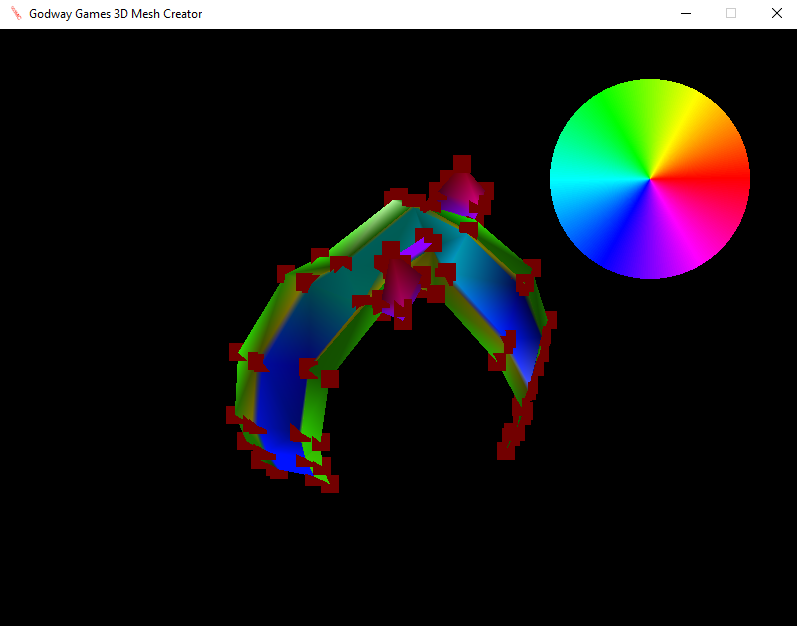Close the 3D Mesh Creator window
Image resolution: width=797 pixels, height=626 pixels.
coord(777,14)
